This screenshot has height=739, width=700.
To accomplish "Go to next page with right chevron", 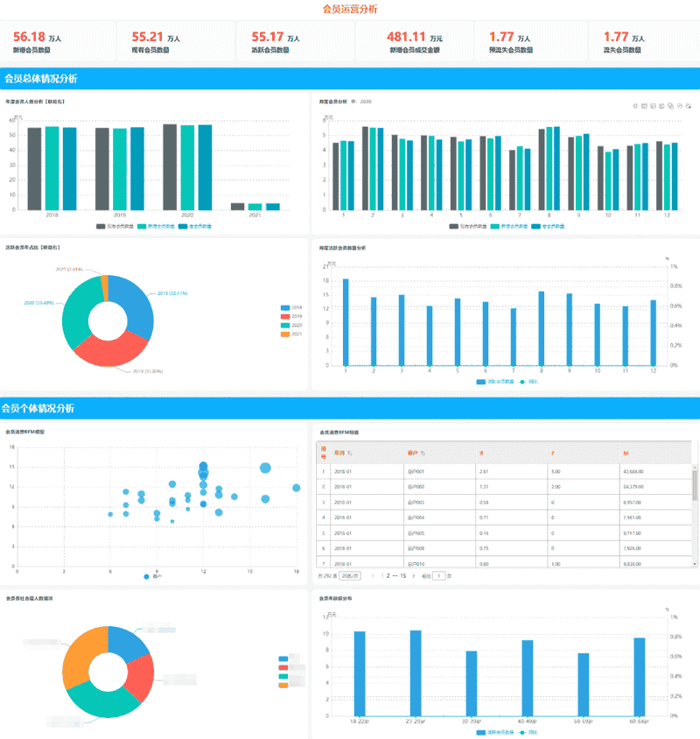I will 414,576.
